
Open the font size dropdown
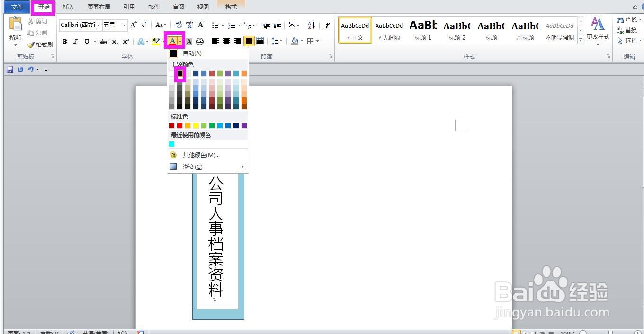[x=125, y=25]
